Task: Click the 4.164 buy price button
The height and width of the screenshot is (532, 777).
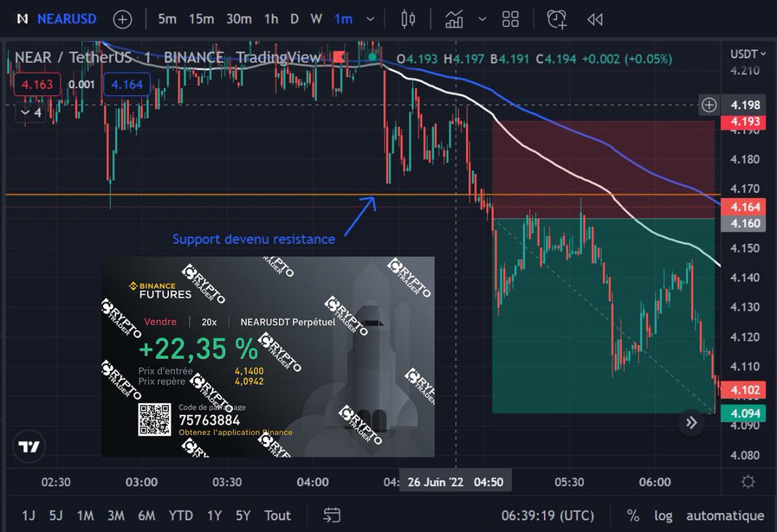Action: pos(127,84)
